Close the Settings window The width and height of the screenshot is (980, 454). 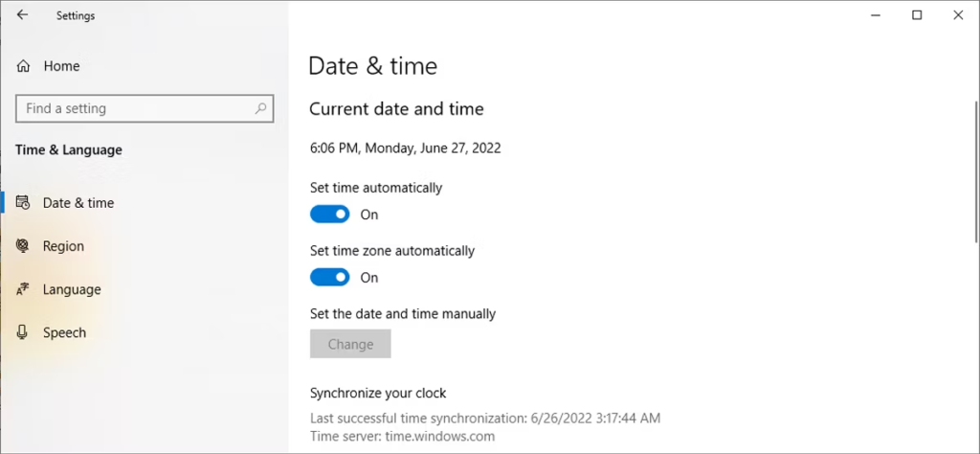point(958,15)
